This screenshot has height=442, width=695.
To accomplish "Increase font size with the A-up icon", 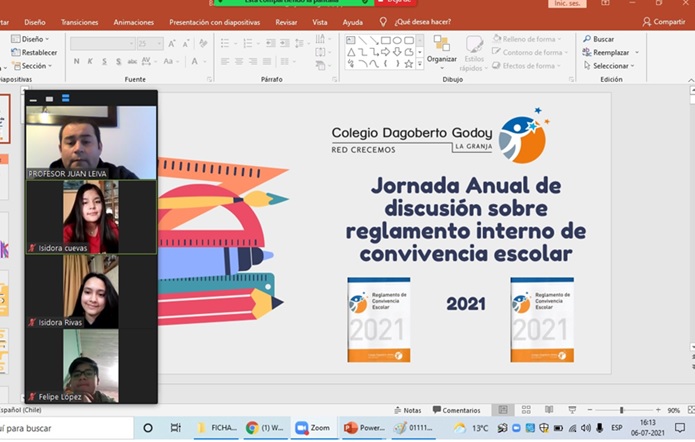I will pyautogui.click(x=172, y=43).
